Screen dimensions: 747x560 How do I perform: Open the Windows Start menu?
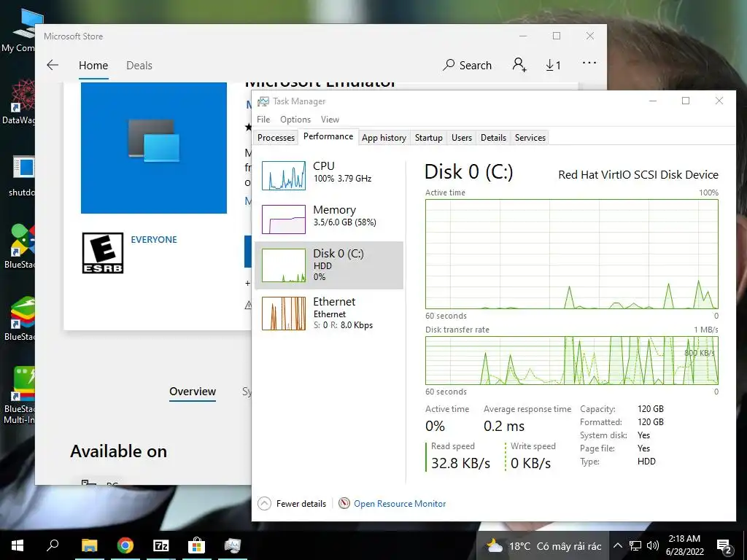(x=18, y=545)
